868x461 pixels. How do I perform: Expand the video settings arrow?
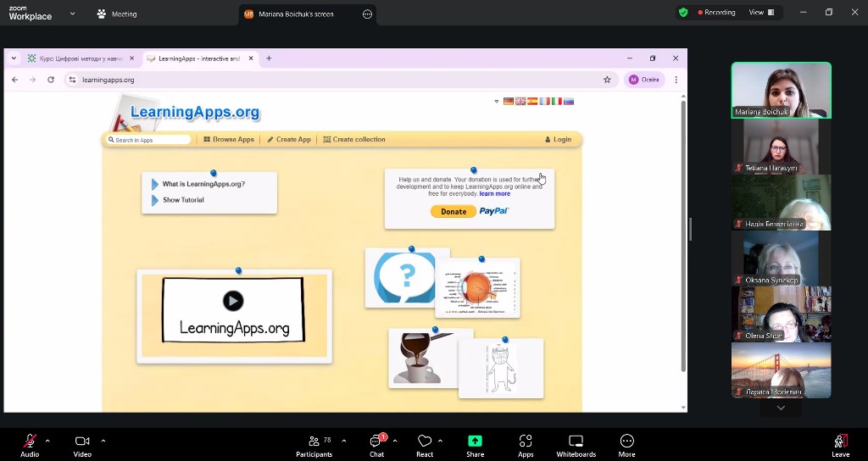point(103,441)
